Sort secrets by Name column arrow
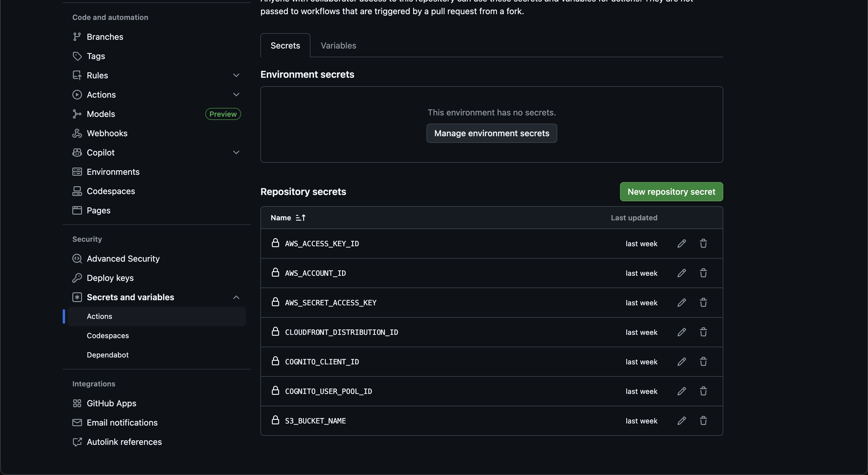The width and height of the screenshot is (868, 475). 300,218
